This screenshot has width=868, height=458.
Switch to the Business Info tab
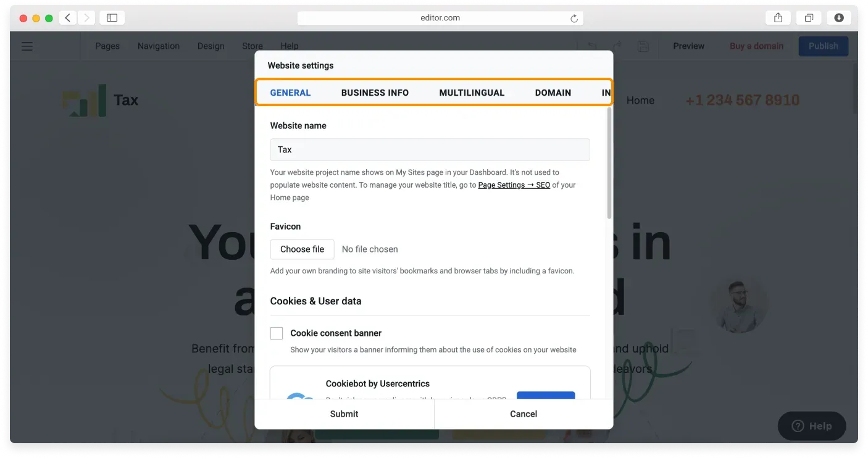375,93
